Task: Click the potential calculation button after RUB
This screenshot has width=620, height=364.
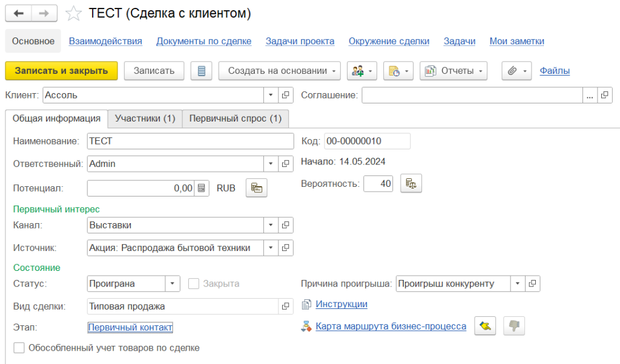Action: (x=256, y=188)
